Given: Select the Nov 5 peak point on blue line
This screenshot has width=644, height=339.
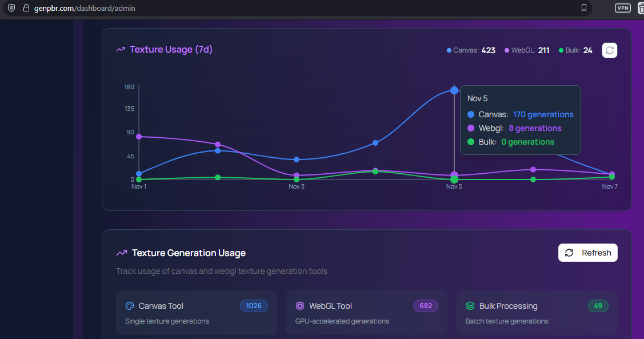Looking at the screenshot, I should click(x=454, y=90).
